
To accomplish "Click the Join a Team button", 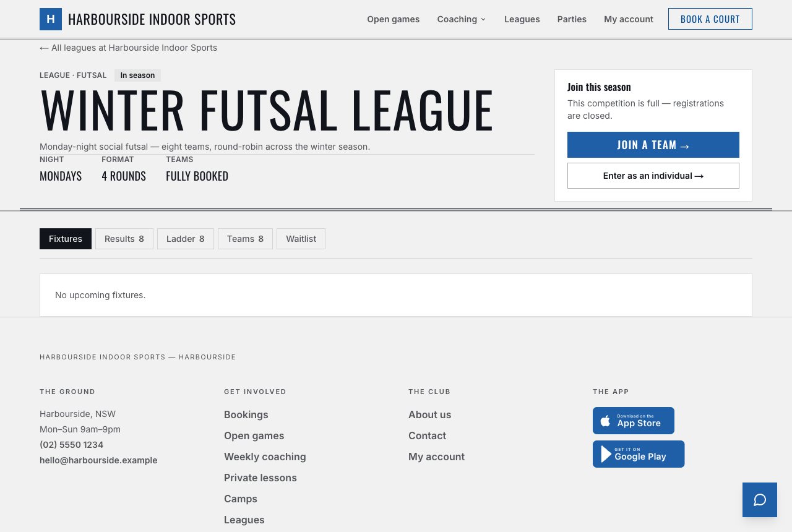I will click(x=653, y=145).
